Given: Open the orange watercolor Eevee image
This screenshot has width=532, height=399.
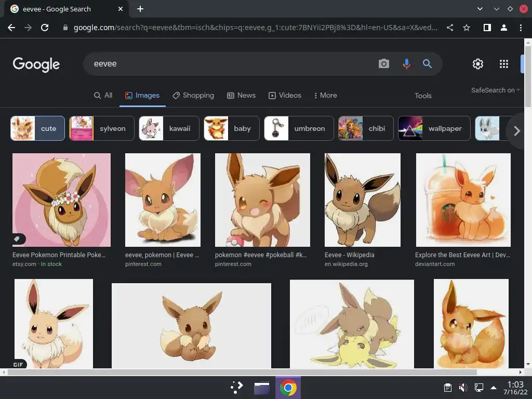Looking at the screenshot, I should coord(471,323).
